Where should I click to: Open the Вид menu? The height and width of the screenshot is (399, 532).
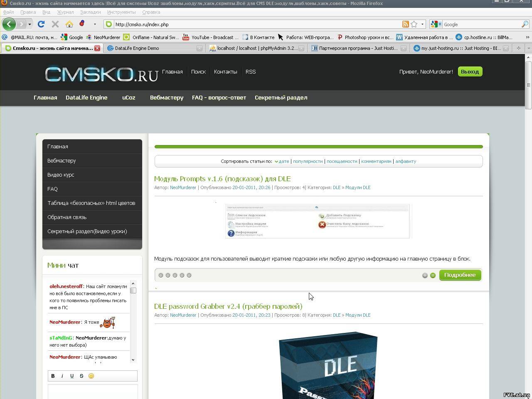tap(46, 12)
